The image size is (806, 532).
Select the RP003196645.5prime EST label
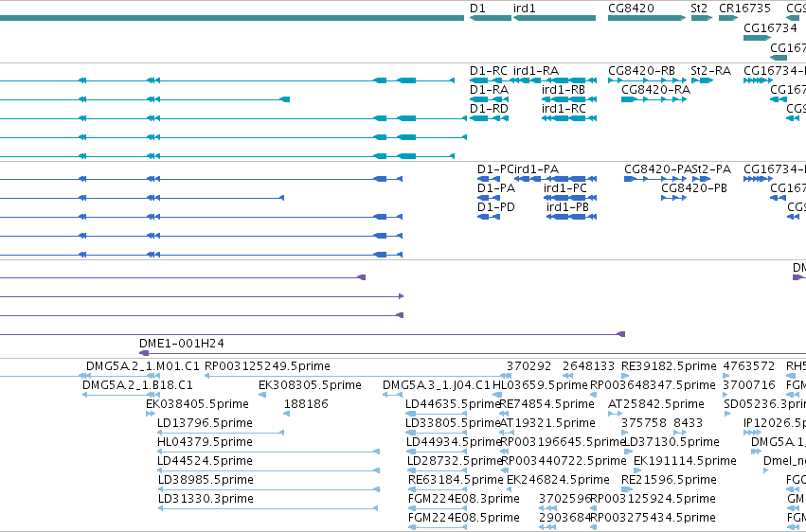point(563,442)
